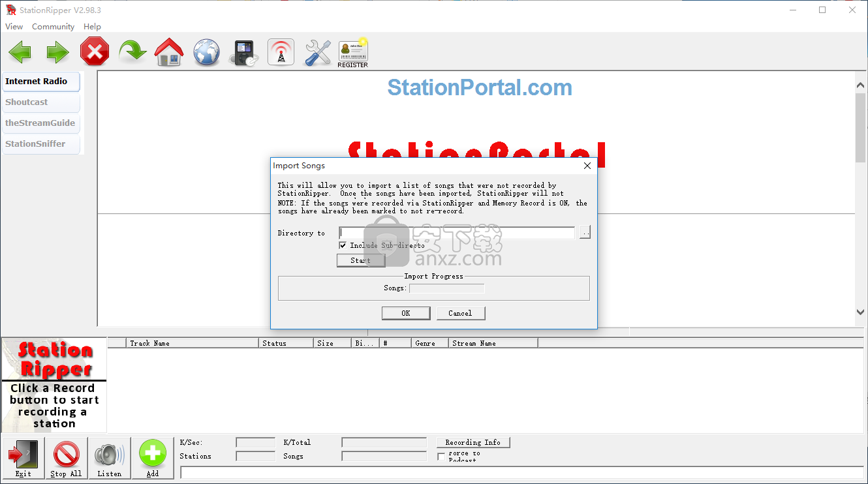Screen dimensions: 868x484
Task: Click the red Stop X icon
Action: 95,52
